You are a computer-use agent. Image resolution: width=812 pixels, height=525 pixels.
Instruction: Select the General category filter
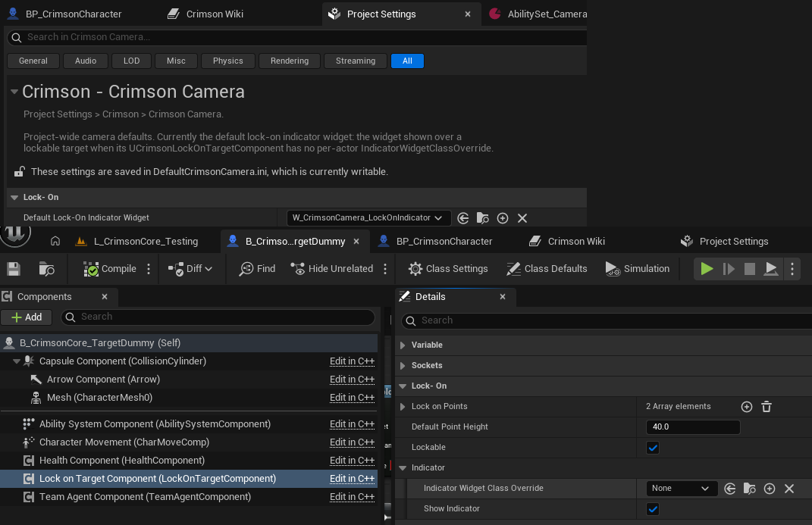[x=33, y=61]
